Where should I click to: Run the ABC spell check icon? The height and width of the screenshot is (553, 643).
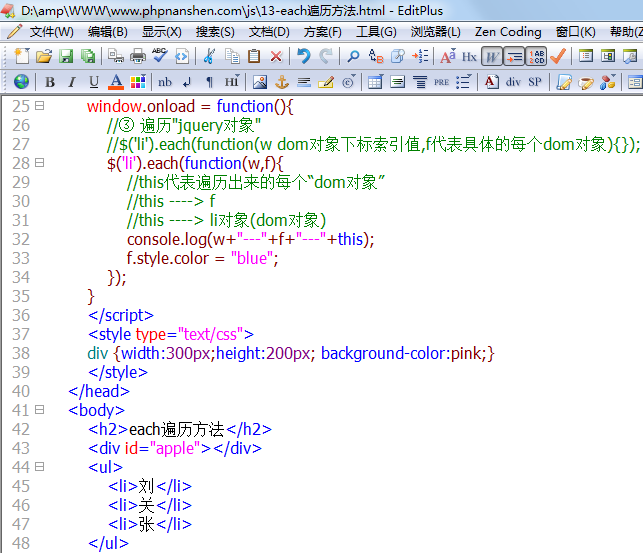click(x=160, y=55)
